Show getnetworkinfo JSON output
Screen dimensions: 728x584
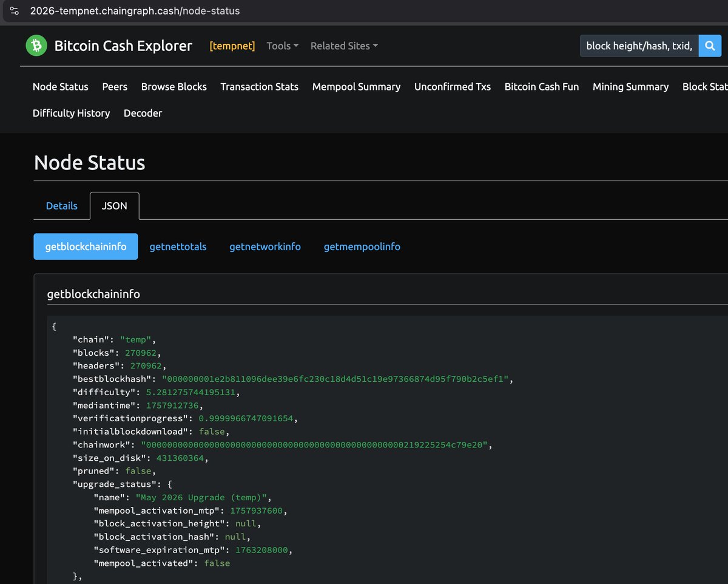tap(265, 246)
